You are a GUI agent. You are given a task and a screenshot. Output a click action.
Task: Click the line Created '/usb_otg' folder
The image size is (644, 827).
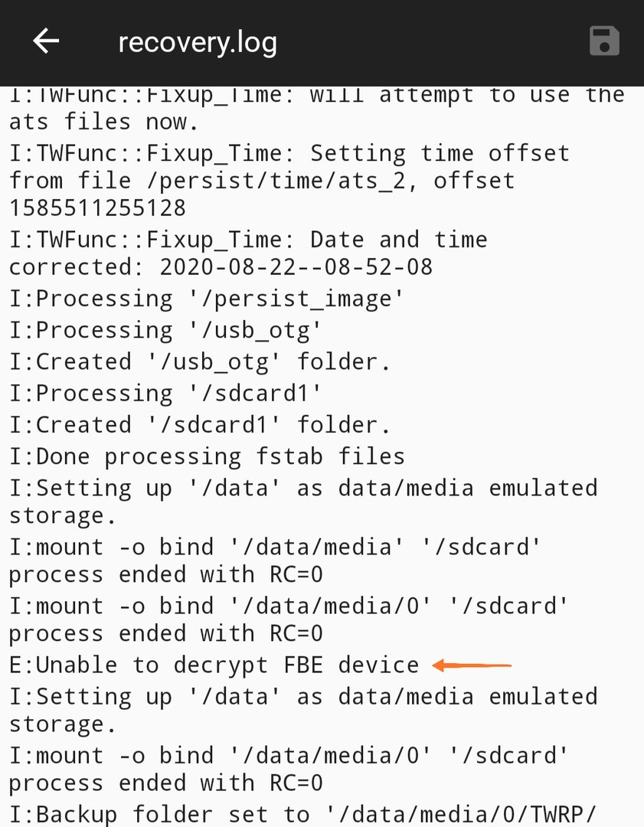click(x=200, y=361)
